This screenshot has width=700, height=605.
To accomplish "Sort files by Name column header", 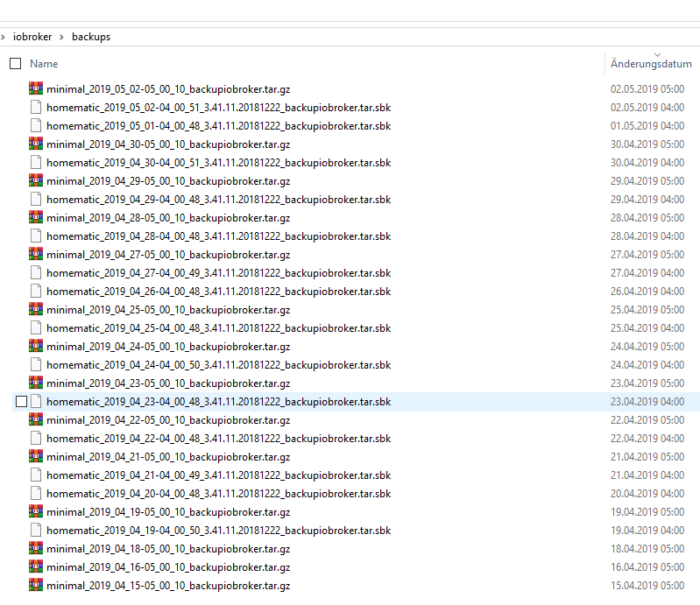I will click(x=44, y=64).
